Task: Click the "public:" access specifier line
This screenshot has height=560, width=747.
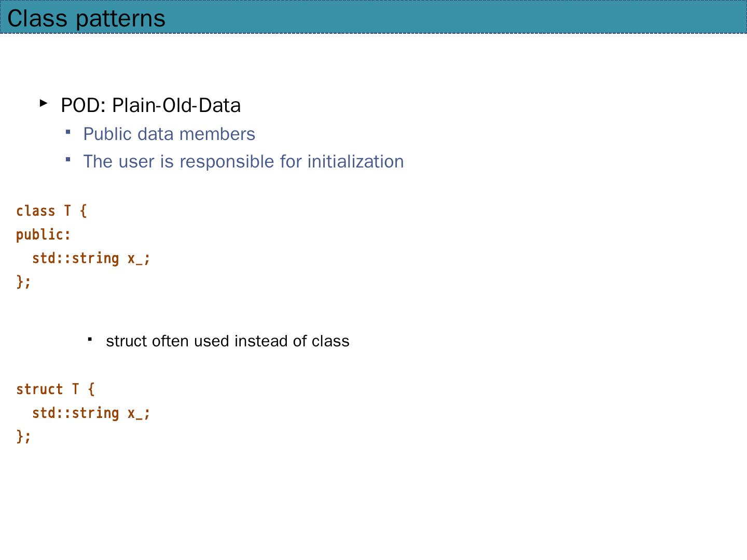Action: tap(43, 235)
